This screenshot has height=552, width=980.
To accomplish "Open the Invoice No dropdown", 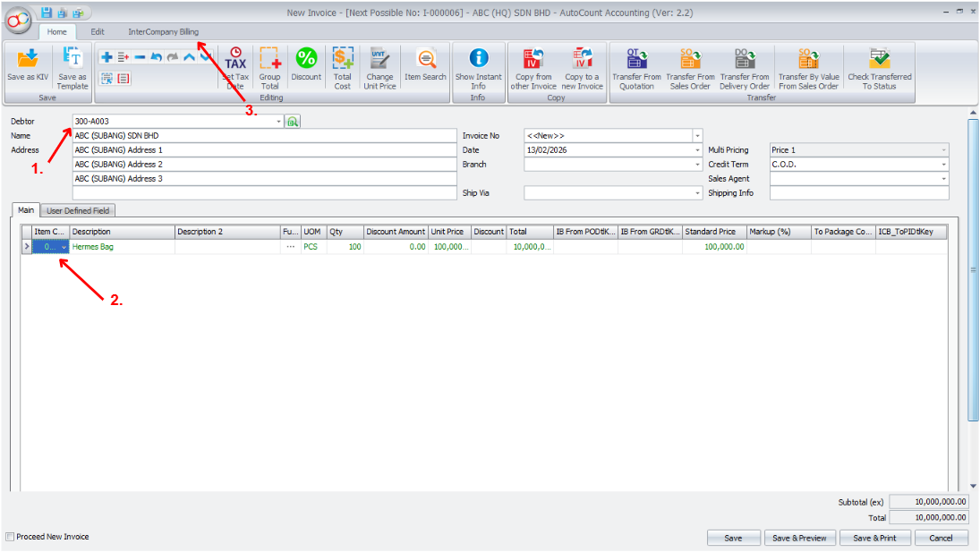I will coord(695,135).
